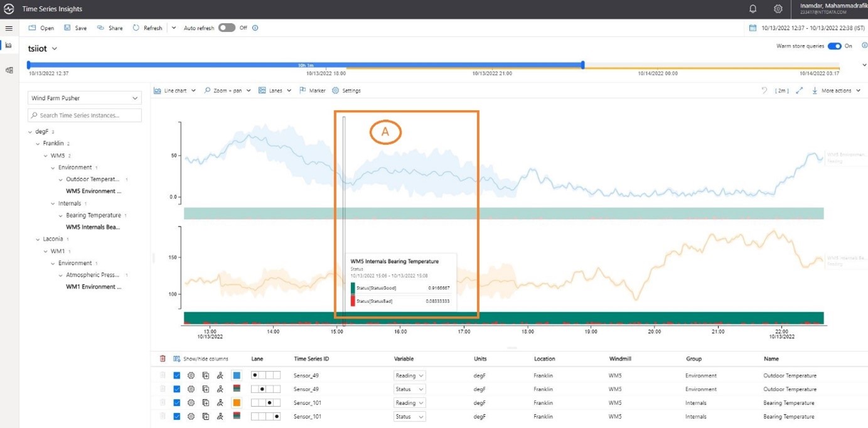Open Variable dropdown for Sensor_101 Status
The width and height of the screenshot is (868, 428).
click(409, 416)
